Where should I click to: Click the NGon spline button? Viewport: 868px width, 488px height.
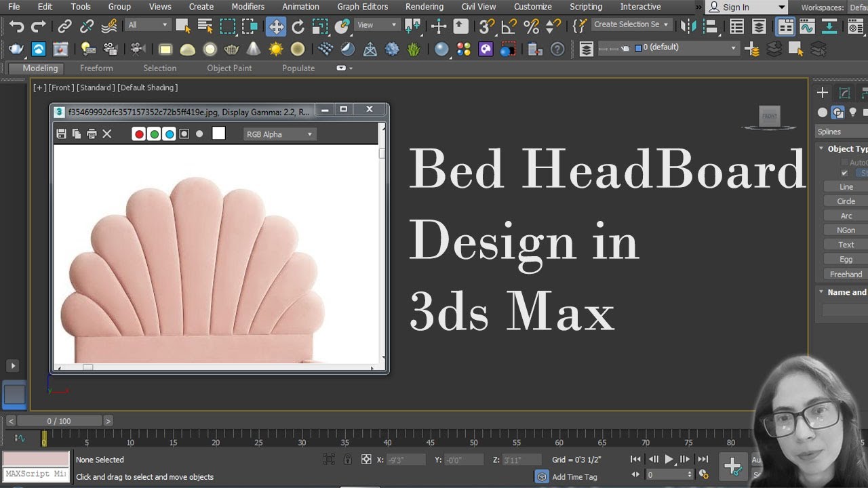846,230
